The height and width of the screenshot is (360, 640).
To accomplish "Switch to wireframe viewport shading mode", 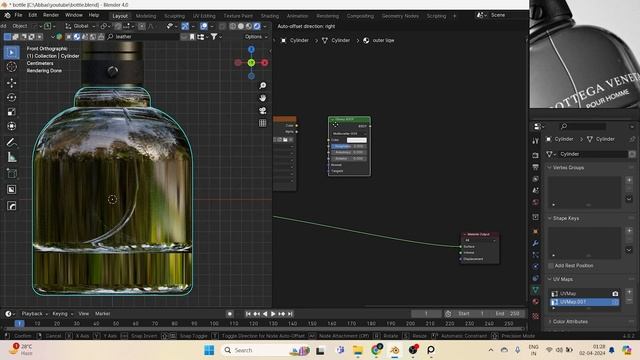I will pos(233,26).
